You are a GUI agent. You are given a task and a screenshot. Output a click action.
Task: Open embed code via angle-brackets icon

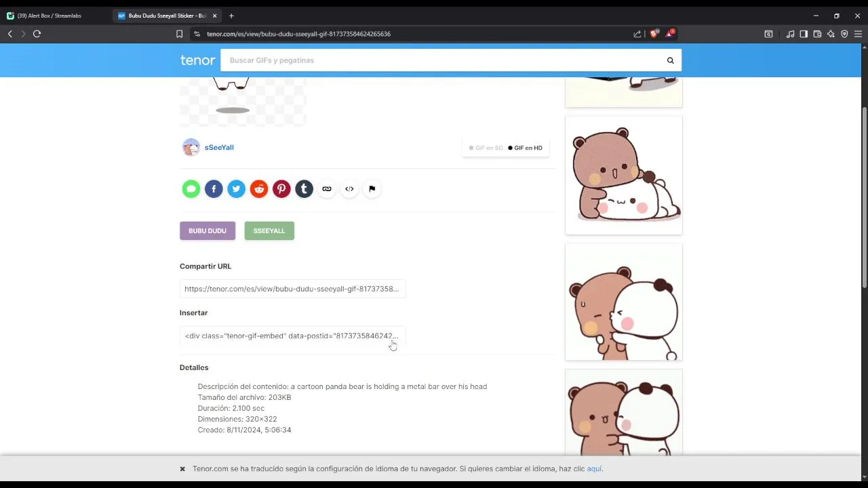click(x=349, y=189)
